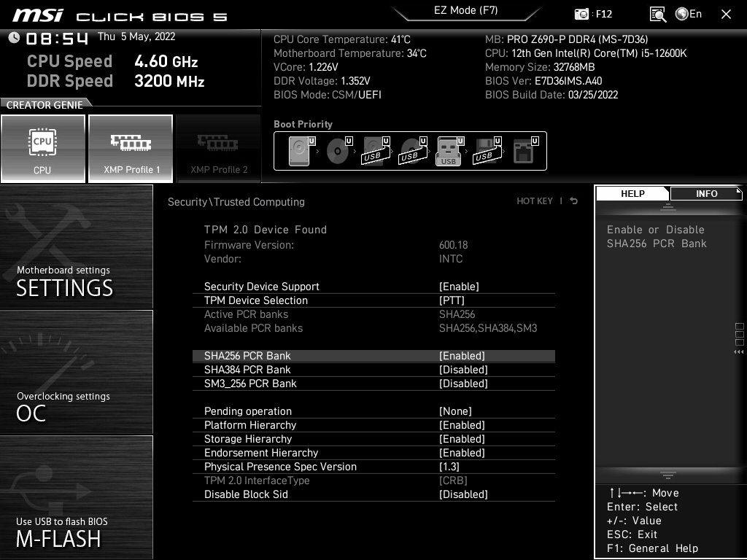Image resolution: width=747 pixels, height=560 pixels.
Task: Click the HOT KEY label
Action: 535,201
